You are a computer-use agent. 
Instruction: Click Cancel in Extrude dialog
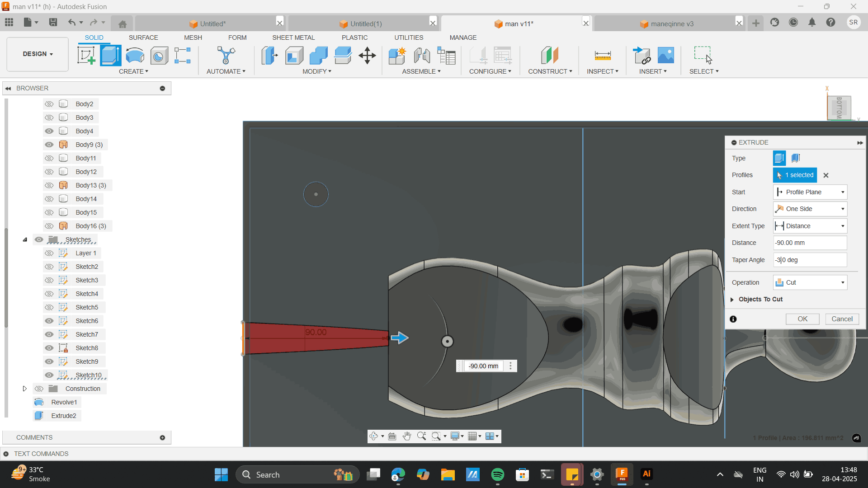point(842,319)
